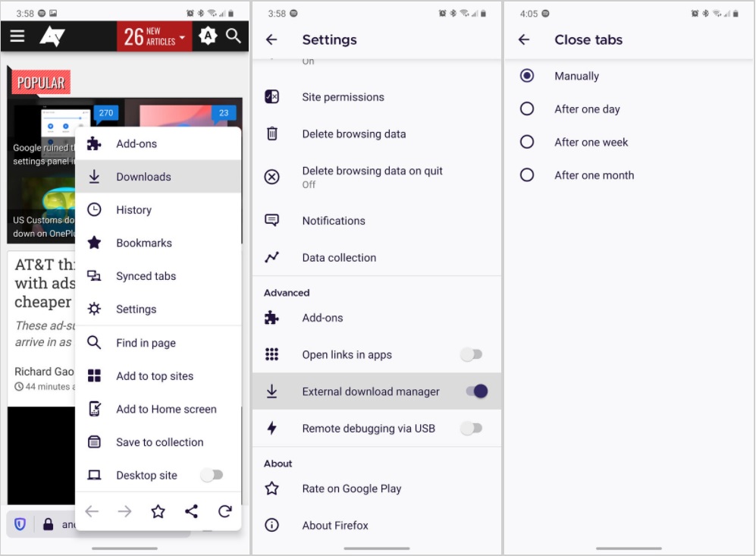Open About Firefox
Image resolution: width=756 pixels, height=556 pixels.
click(335, 525)
